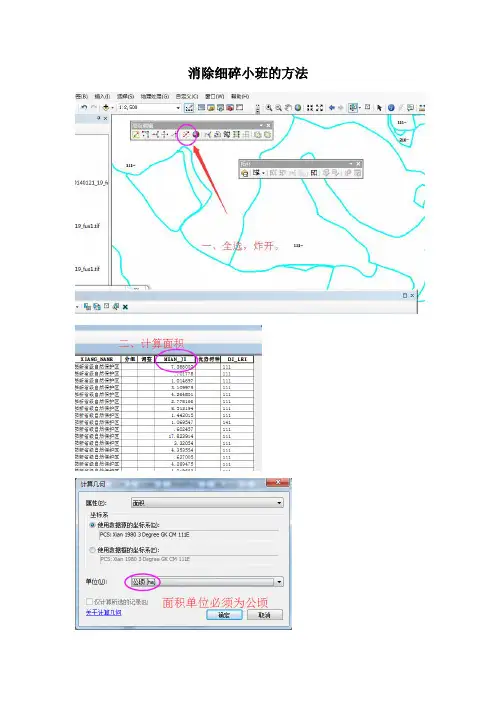Click the Editor toolbar icon beside scale box
Image resolution: width=496 pixels, height=702 pixels.
click(x=189, y=107)
